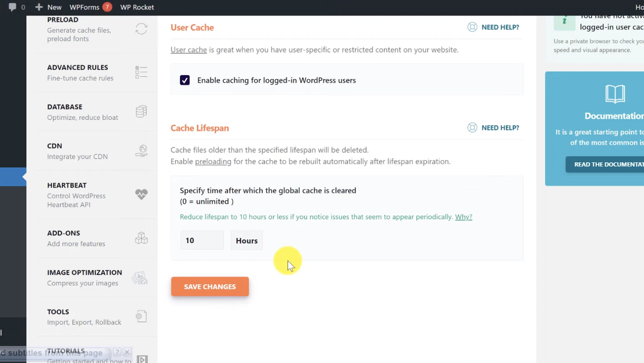Click the cache lifespan number field
Screen dimensions: 644x363
point(201,240)
